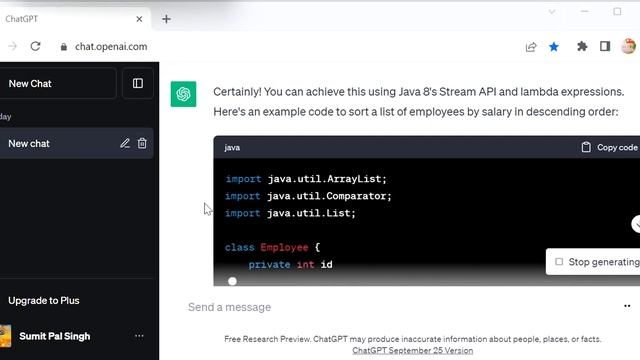This screenshot has height=360, width=640.
Task: Go forward in browser history
Action: pos(12,47)
